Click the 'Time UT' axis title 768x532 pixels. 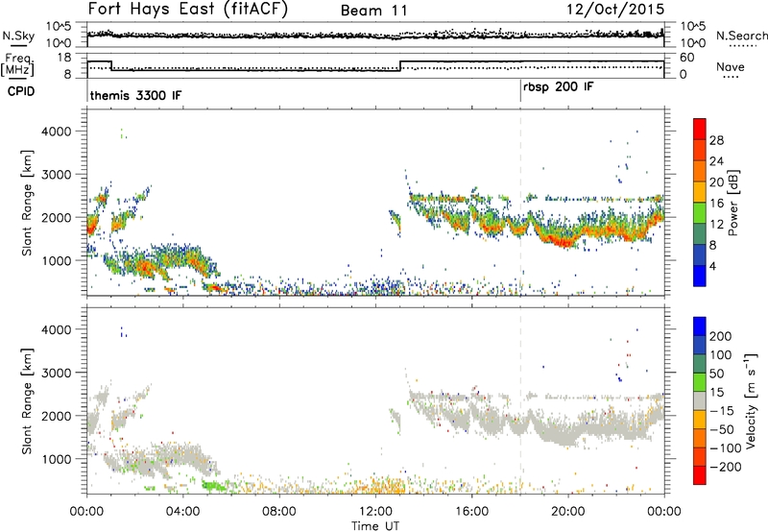coord(375,526)
